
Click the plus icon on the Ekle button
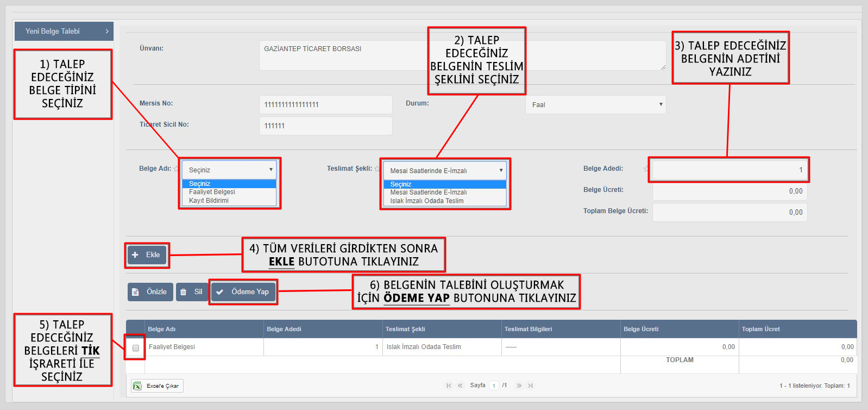coord(135,255)
